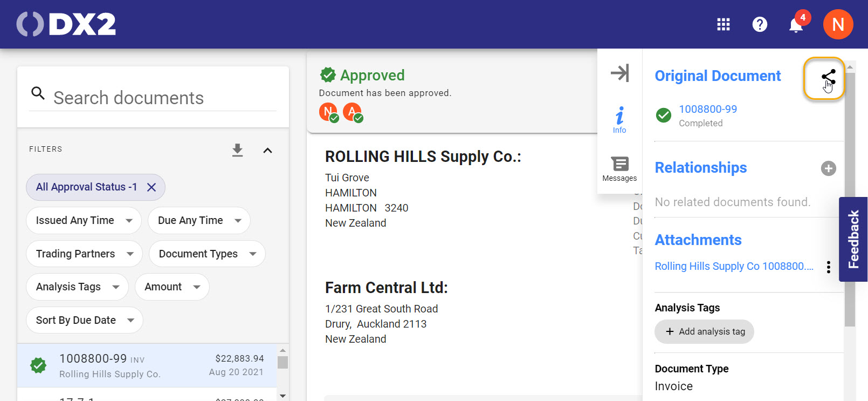Viewport: 868px width, 401px height.
Task: Open the user avatar N menu
Action: click(x=838, y=24)
